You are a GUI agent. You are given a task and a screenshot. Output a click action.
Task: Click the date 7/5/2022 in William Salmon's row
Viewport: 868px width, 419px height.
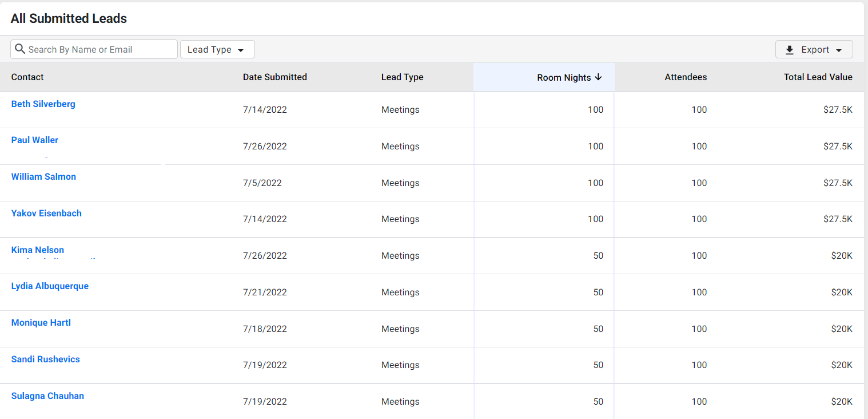[262, 183]
